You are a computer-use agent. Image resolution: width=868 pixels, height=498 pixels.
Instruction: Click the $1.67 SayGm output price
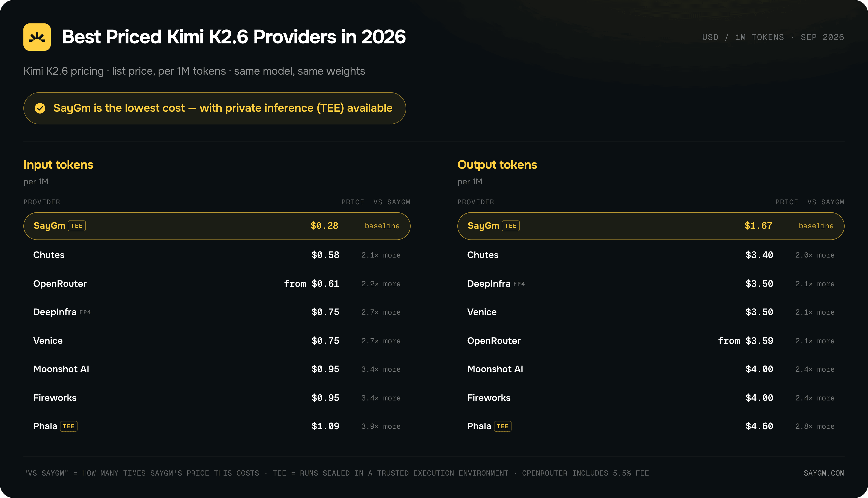coord(758,226)
